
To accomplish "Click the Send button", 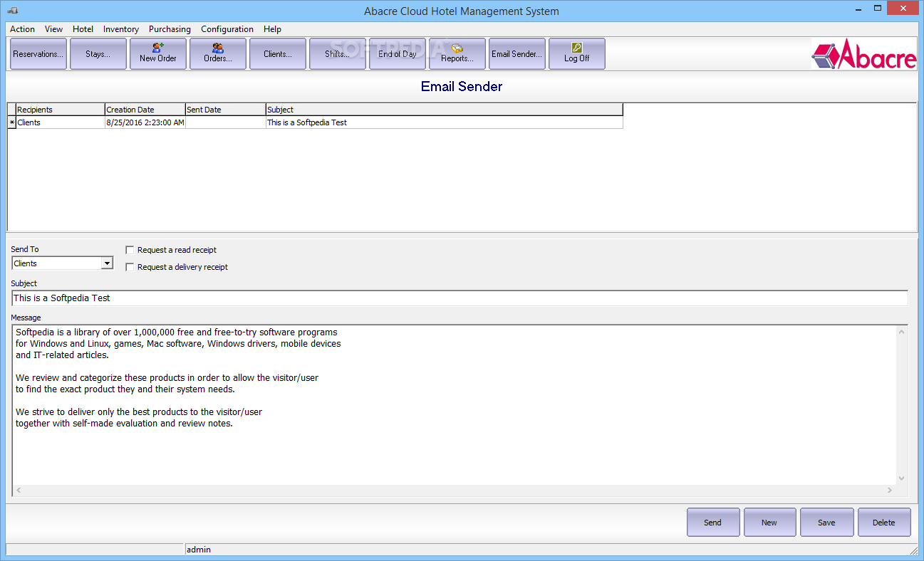I will click(712, 522).
